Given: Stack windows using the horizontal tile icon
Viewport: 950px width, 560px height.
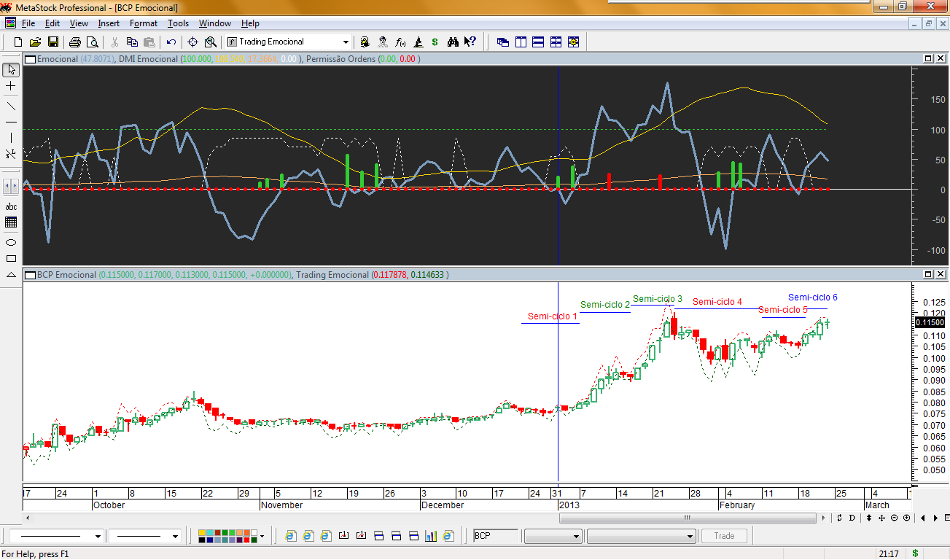Looking at the screenshot, I should (538, 42).
